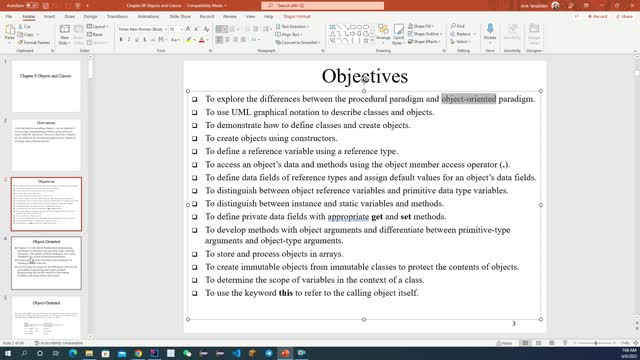Switch to Reading view icon
640x360 pixels.
[x=551, y=343]
